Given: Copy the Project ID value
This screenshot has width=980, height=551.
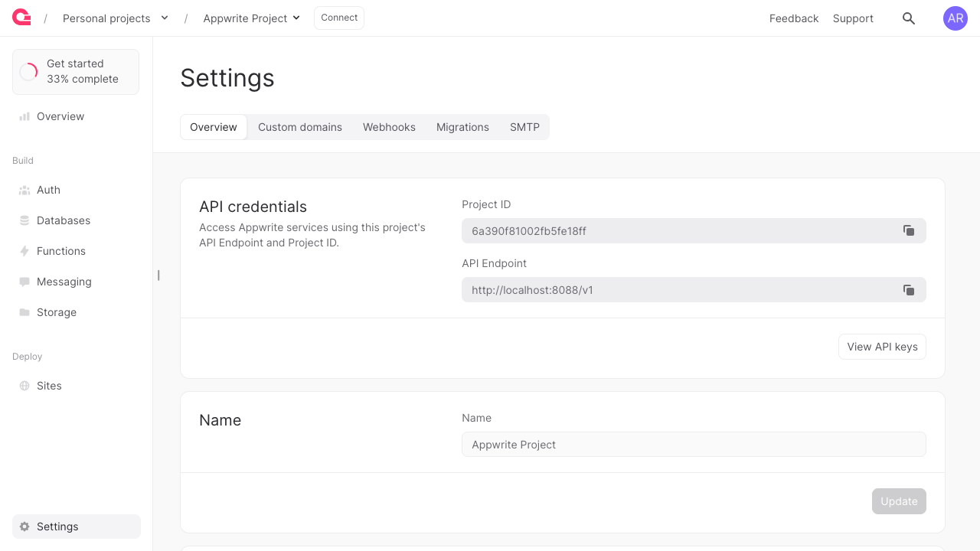Looking at the screenshot, I should [x=909, y=230].
